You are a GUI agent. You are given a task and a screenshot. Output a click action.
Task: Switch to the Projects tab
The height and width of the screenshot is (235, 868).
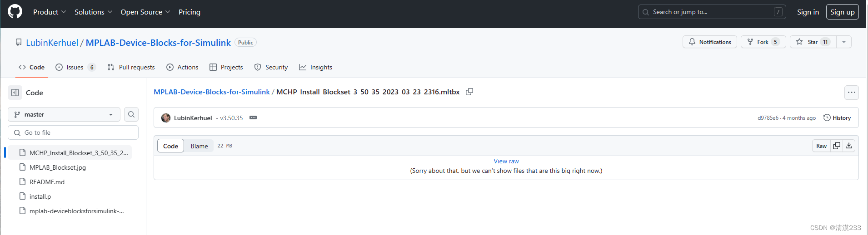tap(226, 67)
